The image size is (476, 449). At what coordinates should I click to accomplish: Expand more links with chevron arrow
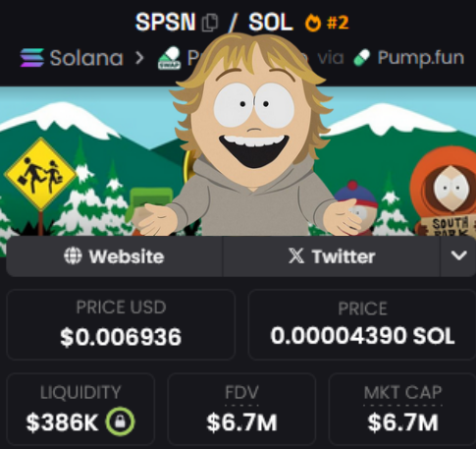click(458, 255)
